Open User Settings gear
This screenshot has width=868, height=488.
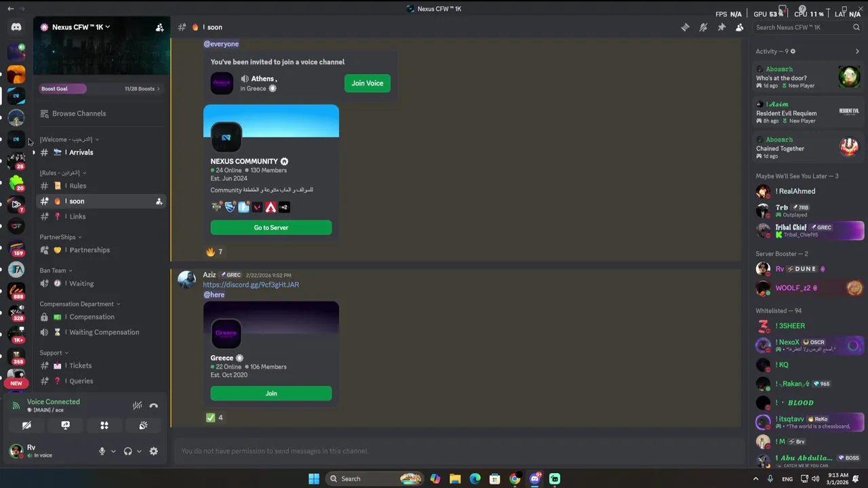point(154,451)
